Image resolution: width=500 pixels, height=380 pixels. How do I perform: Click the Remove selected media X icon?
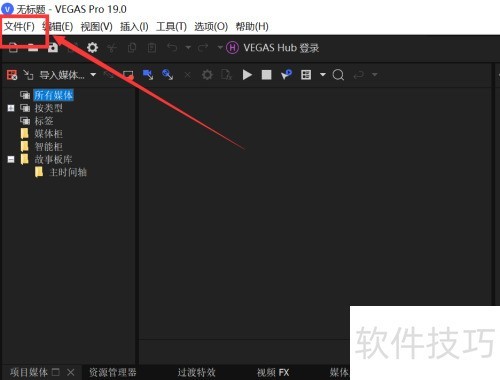pos(188,75)
